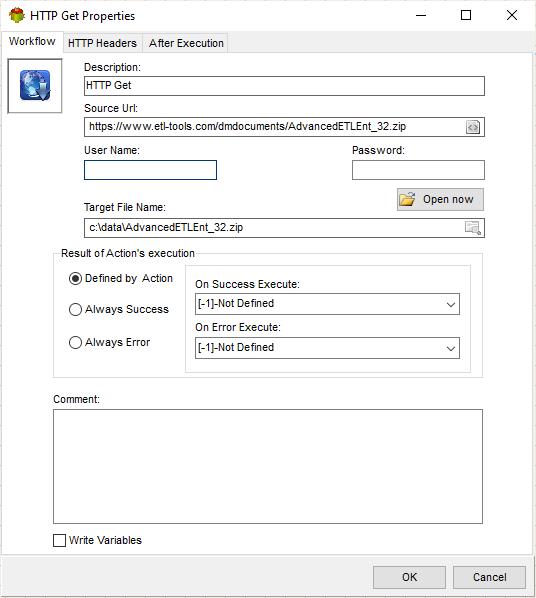The image size is (536, 598).
Task: Confirm with the OK button
Action: pos(409,577)
